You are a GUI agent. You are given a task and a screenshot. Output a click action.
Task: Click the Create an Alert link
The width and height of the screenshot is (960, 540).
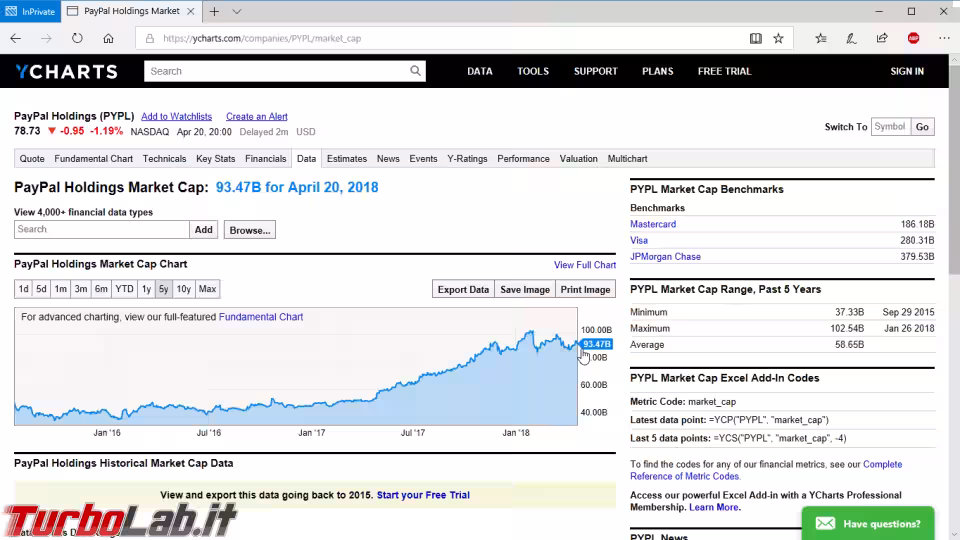click(257, 116)
